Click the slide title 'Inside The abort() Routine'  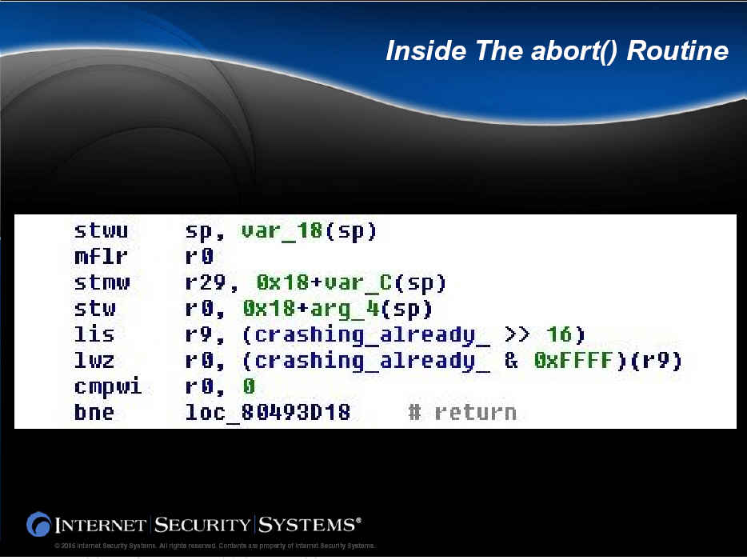(557, 51)
